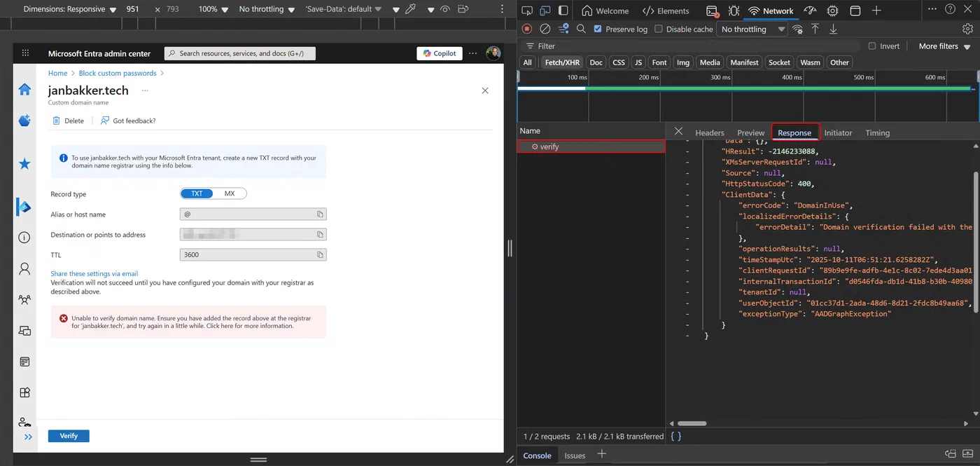
Task: Select the DevTools inspect element tool
Action: (527, 11)
